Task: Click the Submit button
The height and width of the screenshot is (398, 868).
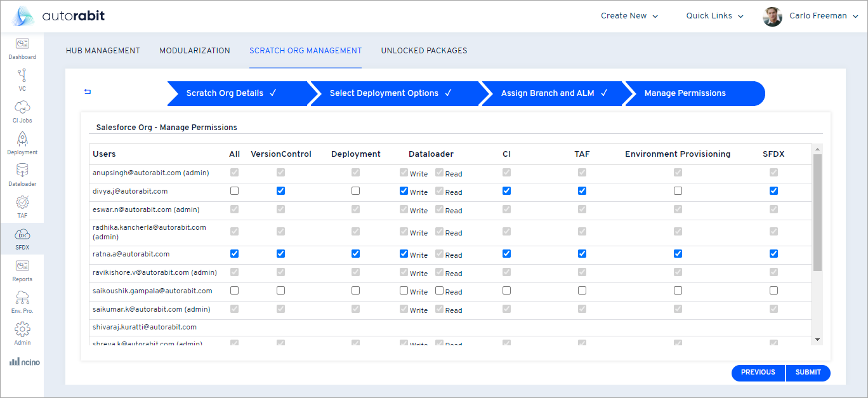Action: point(808,373)
